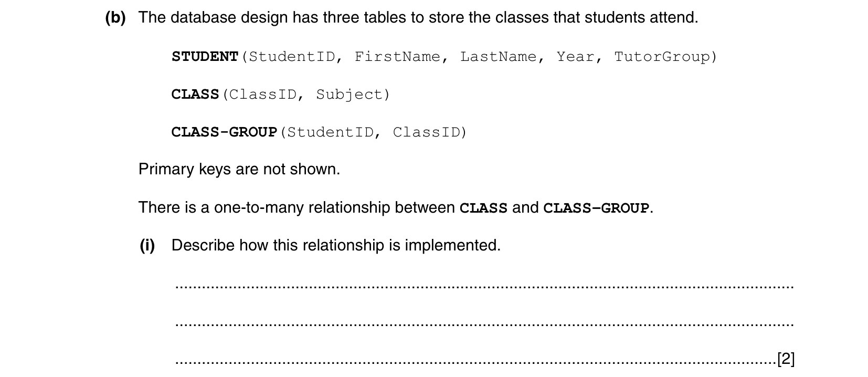
Task: Click the bold STUDENT table name
Action: point(205,57)
